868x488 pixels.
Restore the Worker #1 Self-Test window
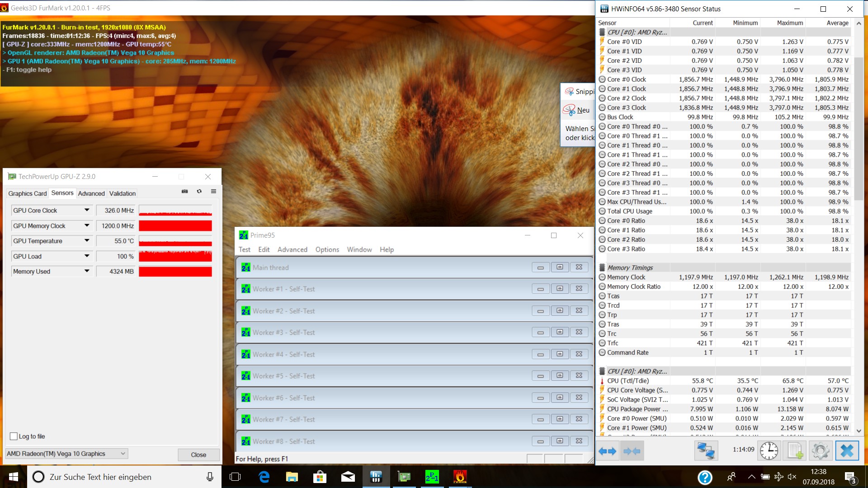coord(560,289)
